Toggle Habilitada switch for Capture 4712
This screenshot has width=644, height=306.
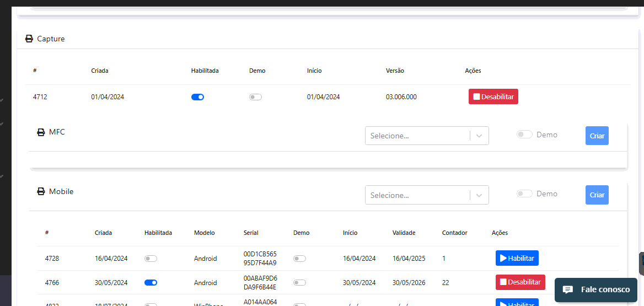click(197, 97)
